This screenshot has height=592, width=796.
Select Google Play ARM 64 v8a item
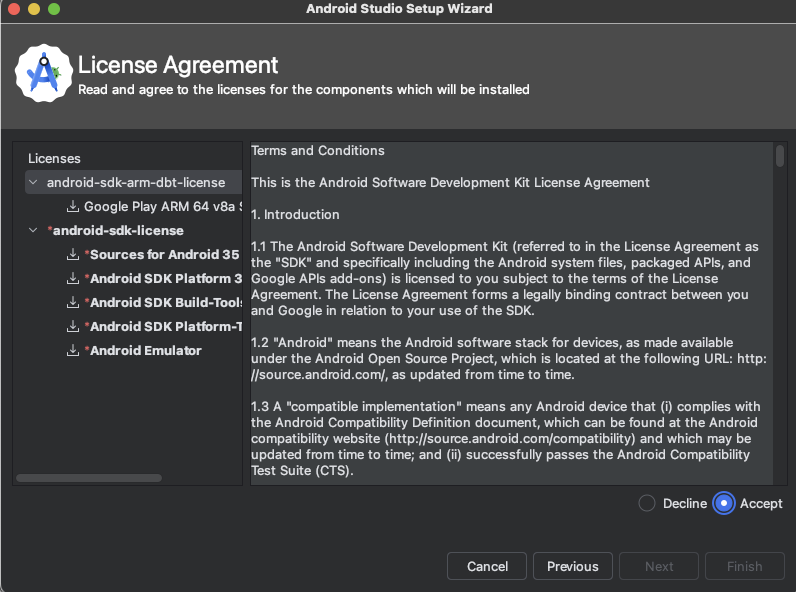pos(163,207)
